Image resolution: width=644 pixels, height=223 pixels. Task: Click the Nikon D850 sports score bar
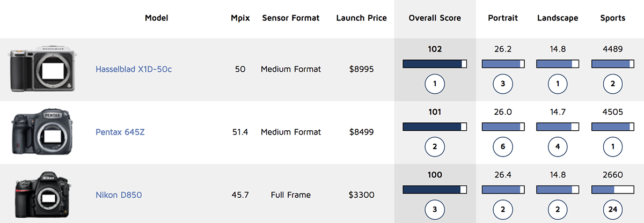click(x=612, y=190)
